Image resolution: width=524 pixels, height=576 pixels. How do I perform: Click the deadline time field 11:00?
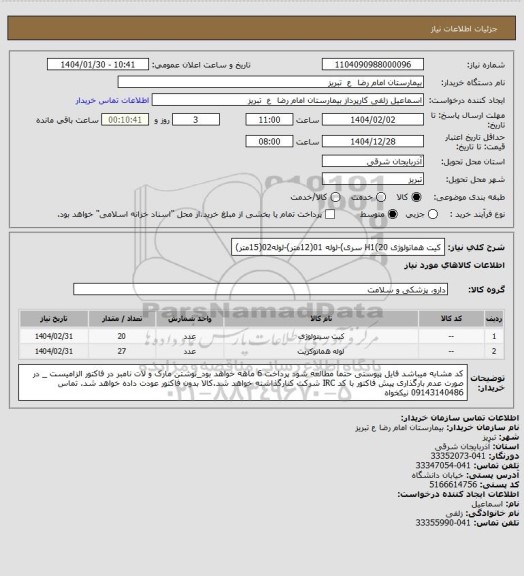point(269,120)
